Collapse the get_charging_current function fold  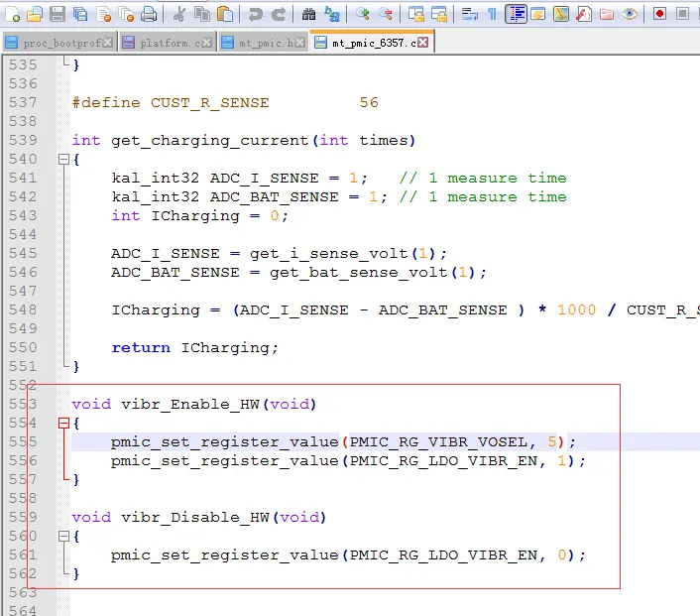coord(63,160)
